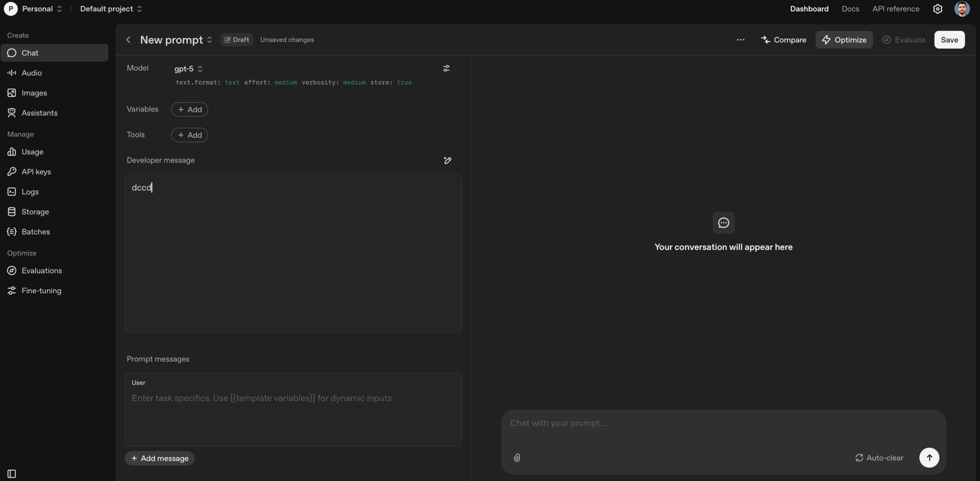Click the Usage bar chart icon

click(12, 152)
